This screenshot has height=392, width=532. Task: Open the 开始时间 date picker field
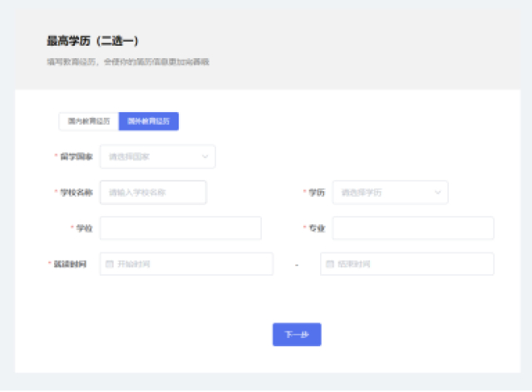(186, 264)
